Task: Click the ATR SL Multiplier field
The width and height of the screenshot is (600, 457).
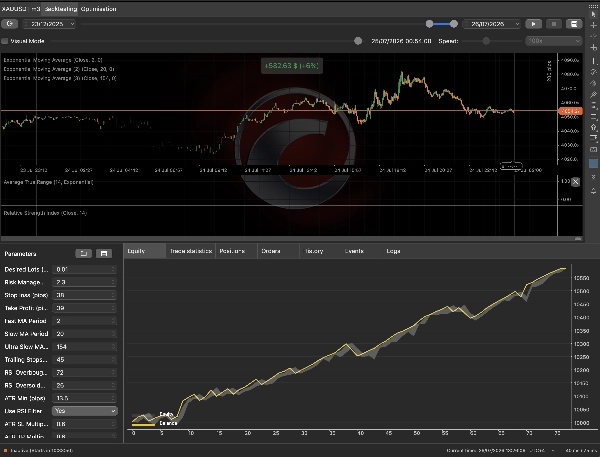Action: coord(84,424)
